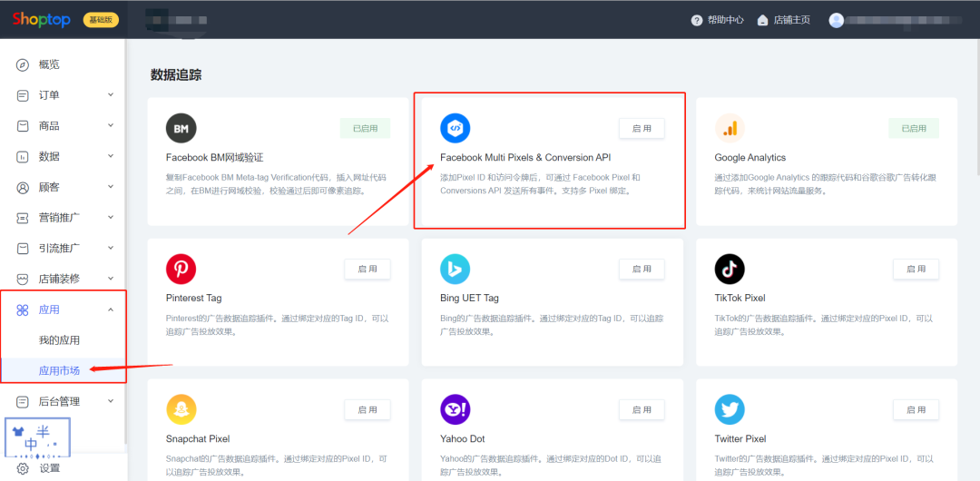Open the 营销推广 marketing menu
Viewport: 980px width, 481px height.
(x=59, y=218)
